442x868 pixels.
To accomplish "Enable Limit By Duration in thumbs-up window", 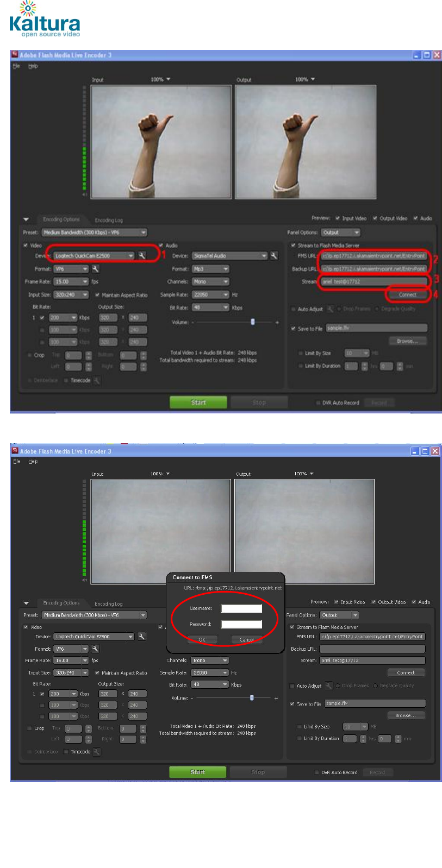I will [x=300, y=366].
